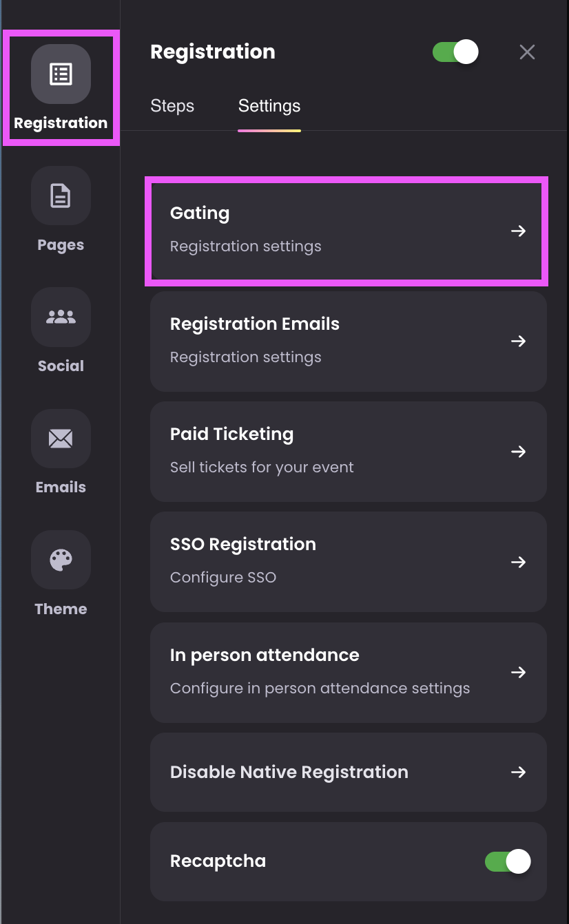Toggle the Registration switch in header

pos(455,52)
